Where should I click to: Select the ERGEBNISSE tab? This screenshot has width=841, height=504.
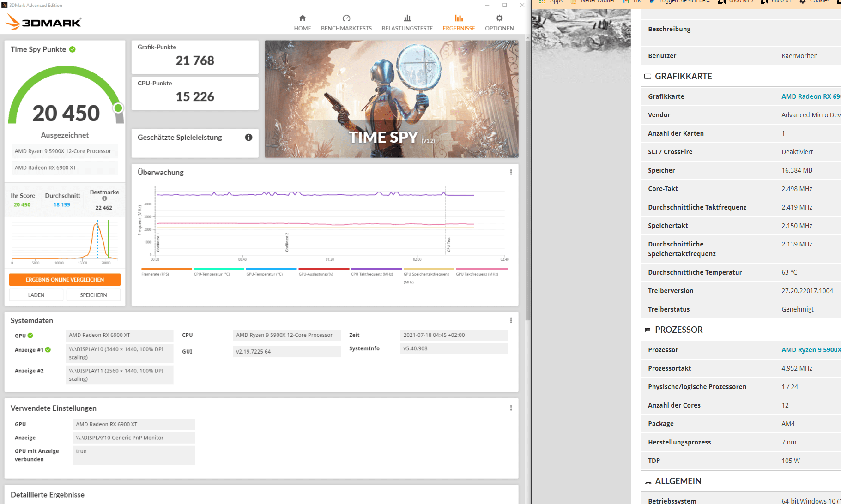click(459, 23)
